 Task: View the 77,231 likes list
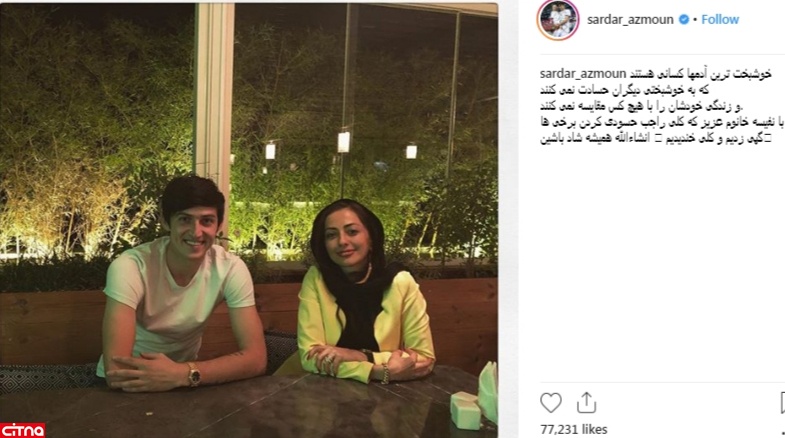click(x=574, y=429)
